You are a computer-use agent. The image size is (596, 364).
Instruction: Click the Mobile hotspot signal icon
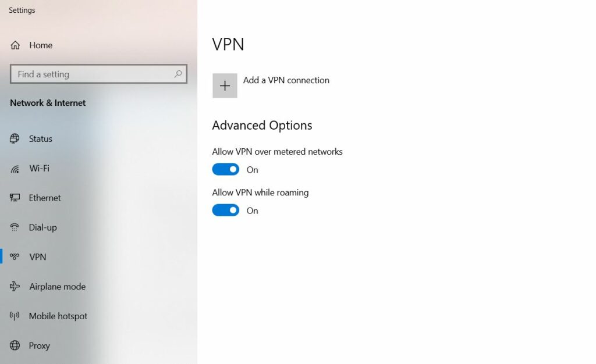tap(15, 316)
